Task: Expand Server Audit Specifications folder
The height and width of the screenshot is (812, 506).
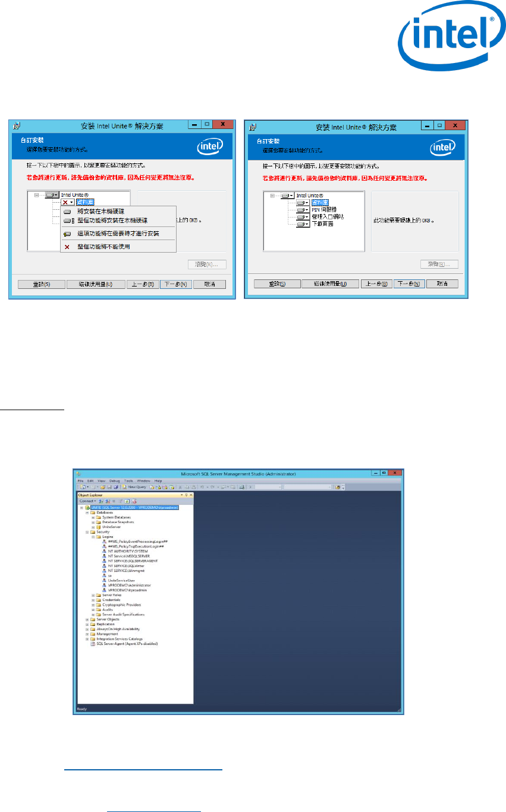Action: (x=93, y=615)
